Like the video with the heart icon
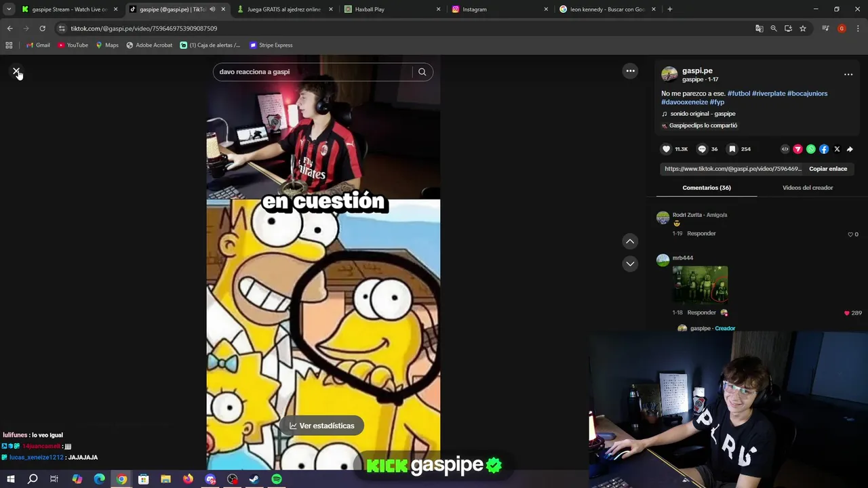Screen dimensions: 868x488 [666, 149]
